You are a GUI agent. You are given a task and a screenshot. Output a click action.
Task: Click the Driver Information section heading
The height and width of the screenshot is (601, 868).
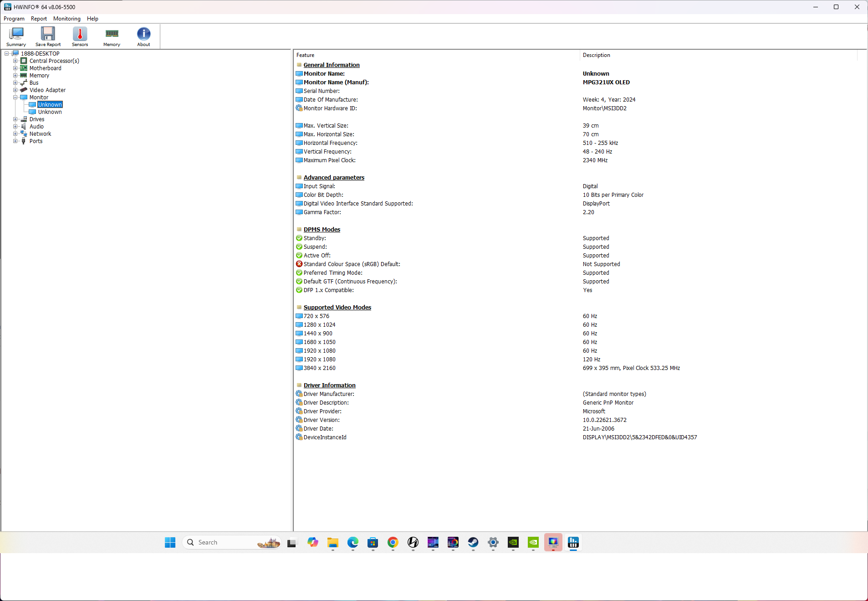tap(330, 385)
